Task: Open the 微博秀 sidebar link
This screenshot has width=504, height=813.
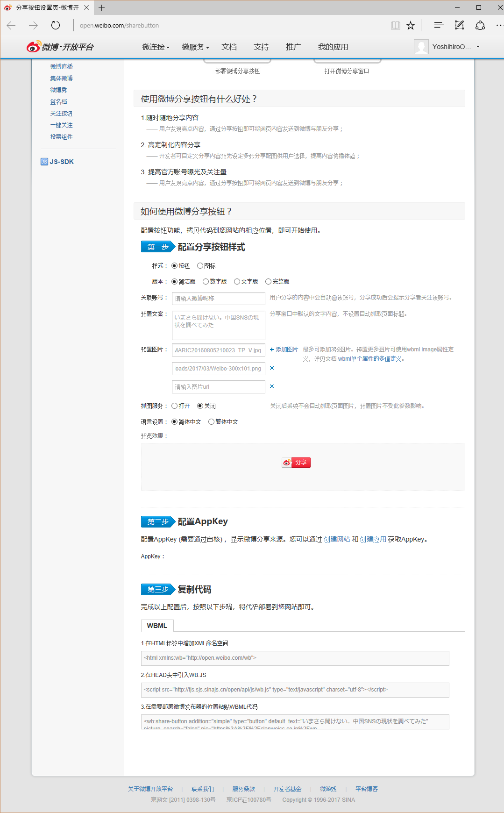Action: click(59, 90)
